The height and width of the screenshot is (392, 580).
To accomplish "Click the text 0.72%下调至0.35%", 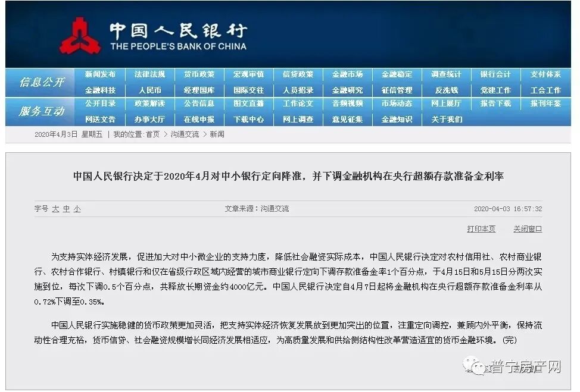I will pyautogui.click(x=69, y=302).
